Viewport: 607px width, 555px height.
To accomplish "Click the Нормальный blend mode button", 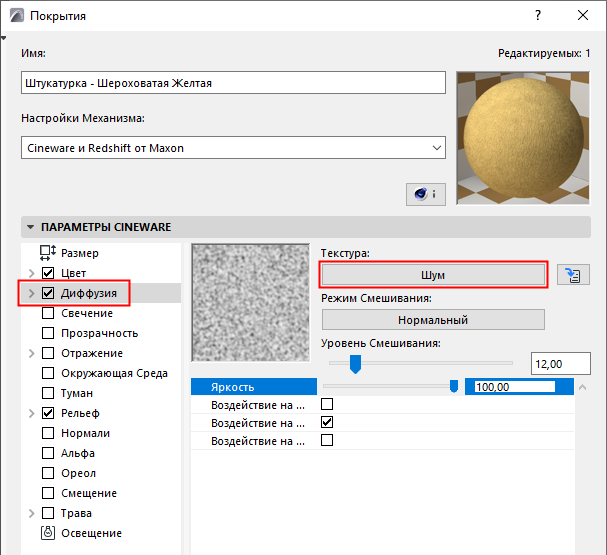I will [x=433, y=320].
